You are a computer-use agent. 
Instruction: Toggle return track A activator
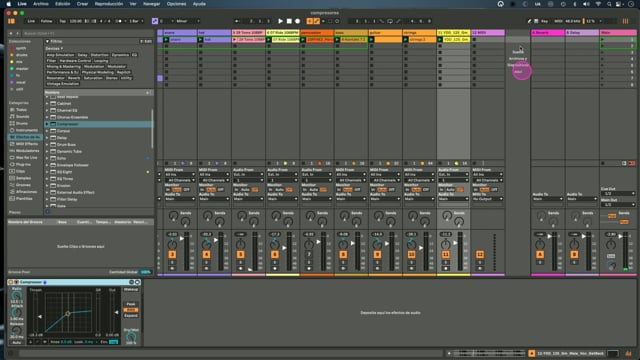coord(540,254)
